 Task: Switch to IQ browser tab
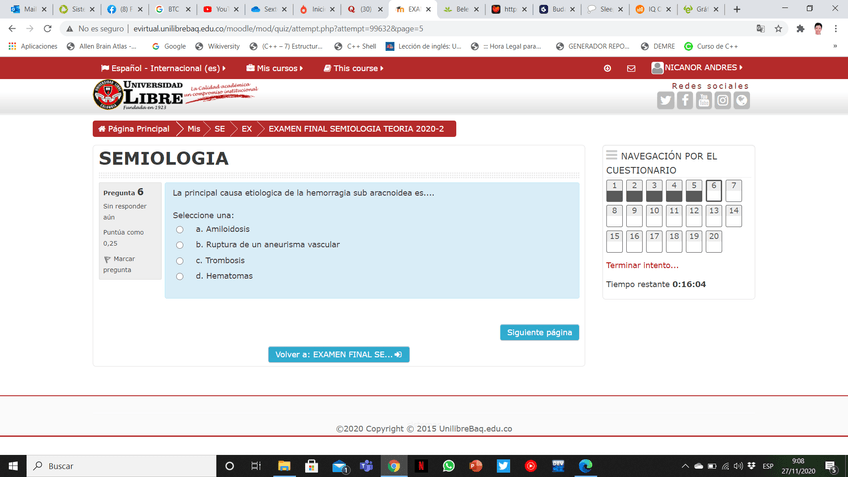pyautogui.click(x=653, y=9)
